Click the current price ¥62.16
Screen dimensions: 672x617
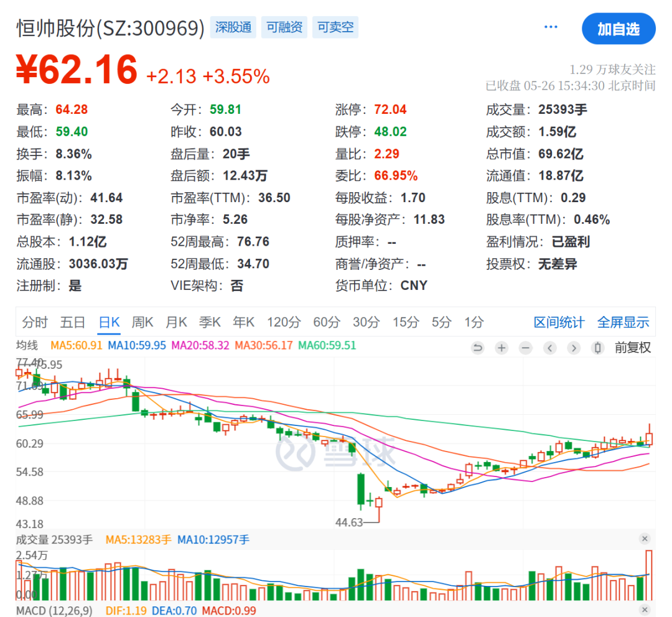point(77,70)
